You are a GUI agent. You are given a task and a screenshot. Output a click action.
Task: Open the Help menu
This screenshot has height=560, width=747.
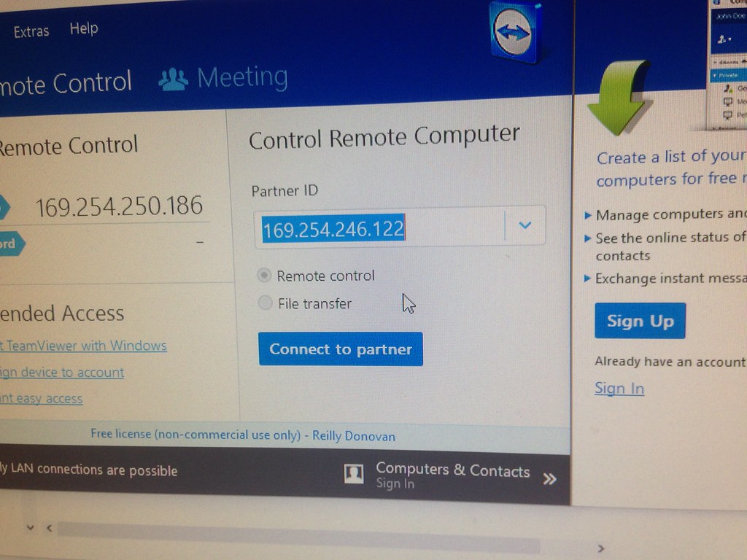84,28
